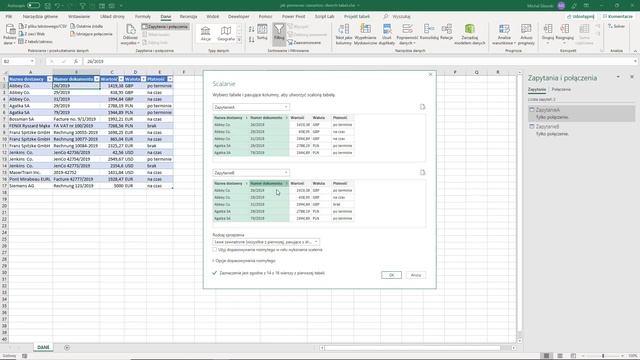Click the Solver ribbon item

pos(616,26)
